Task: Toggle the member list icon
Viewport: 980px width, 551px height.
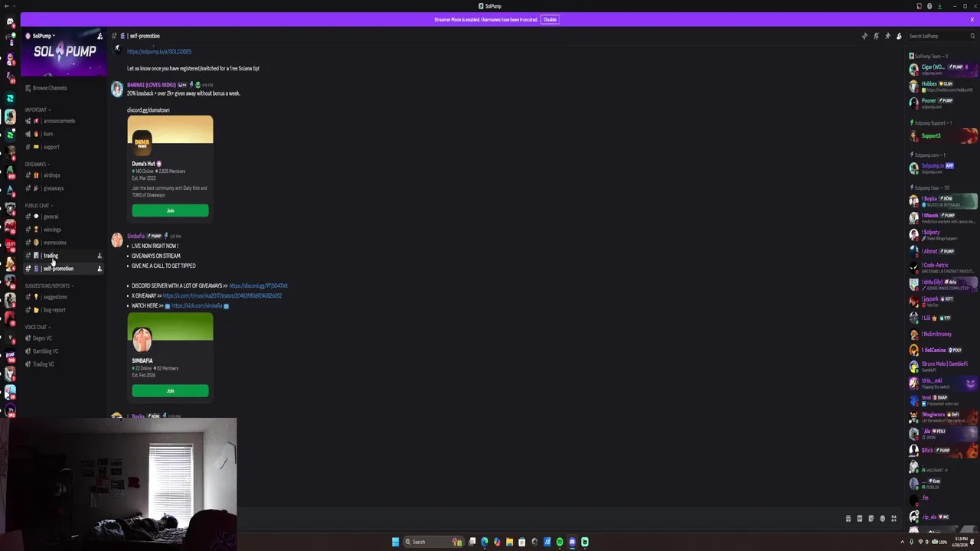Action: tap(899, 36)
